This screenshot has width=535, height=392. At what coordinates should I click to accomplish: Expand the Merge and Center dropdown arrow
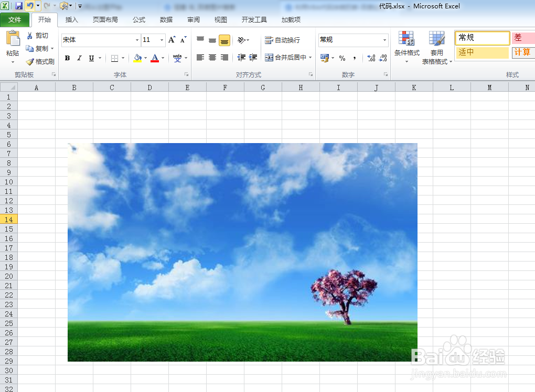click(x=310, y=58)
